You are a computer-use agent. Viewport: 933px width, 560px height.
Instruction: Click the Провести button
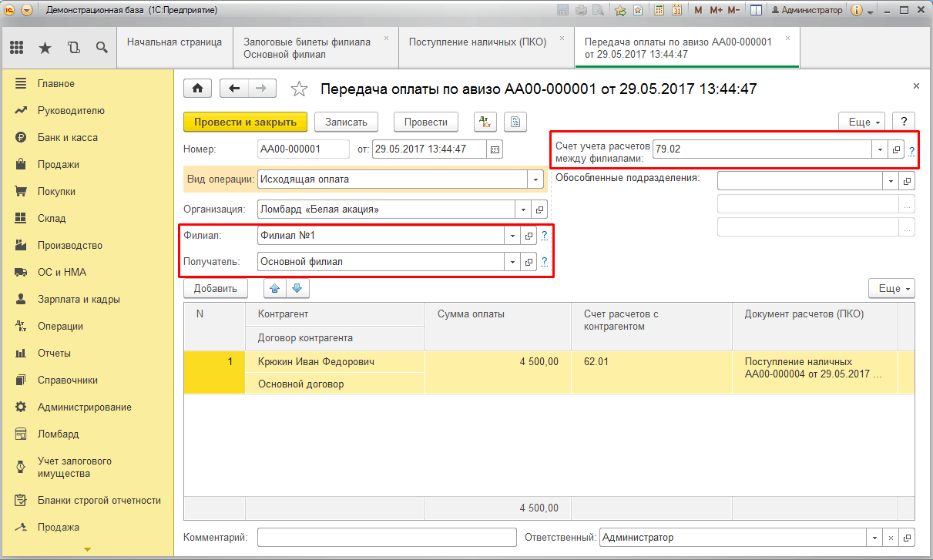[426, 122]
